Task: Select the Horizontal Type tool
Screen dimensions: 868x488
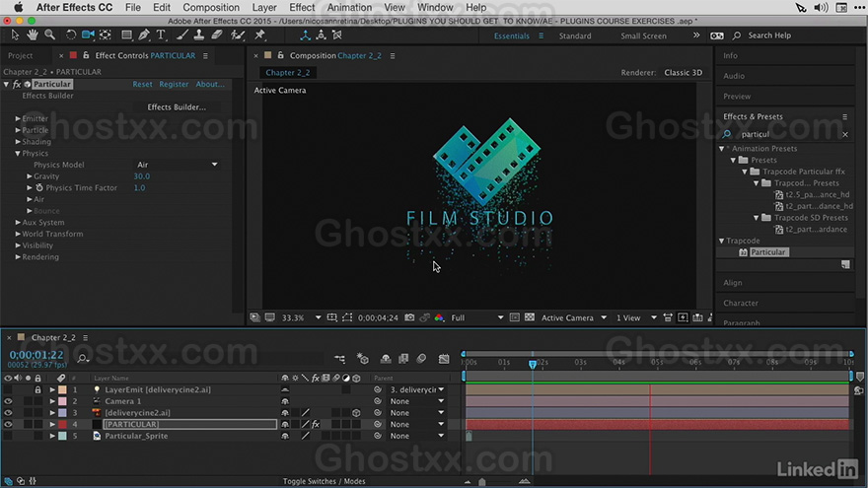Action: [161, 35]
